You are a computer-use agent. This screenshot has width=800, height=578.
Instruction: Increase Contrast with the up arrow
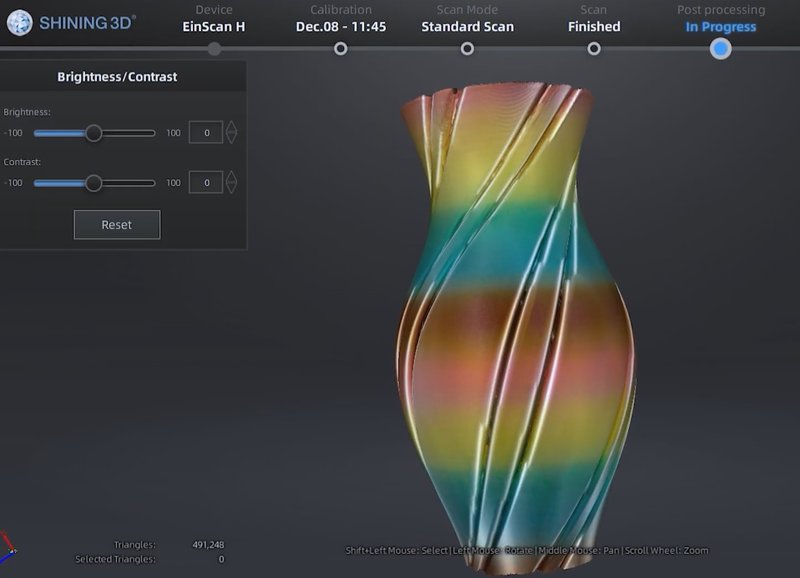click(x=232, y=176)
